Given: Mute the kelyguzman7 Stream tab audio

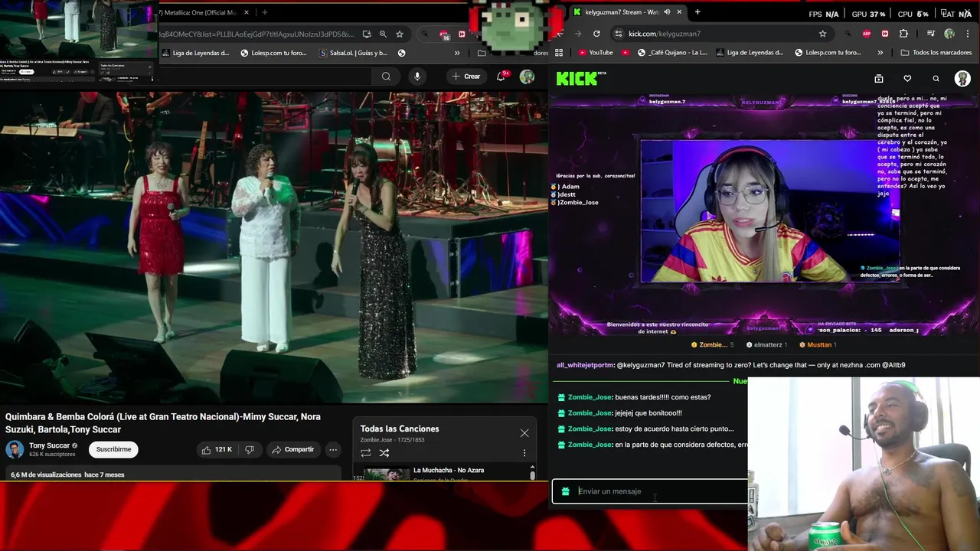Looking at the screenshot, I should click(x=666, y=12).
